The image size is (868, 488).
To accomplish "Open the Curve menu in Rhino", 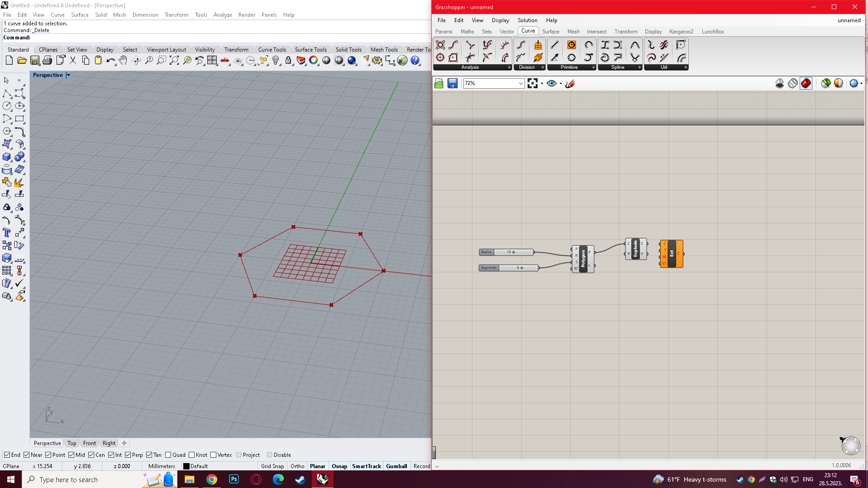I will [57, 15].
